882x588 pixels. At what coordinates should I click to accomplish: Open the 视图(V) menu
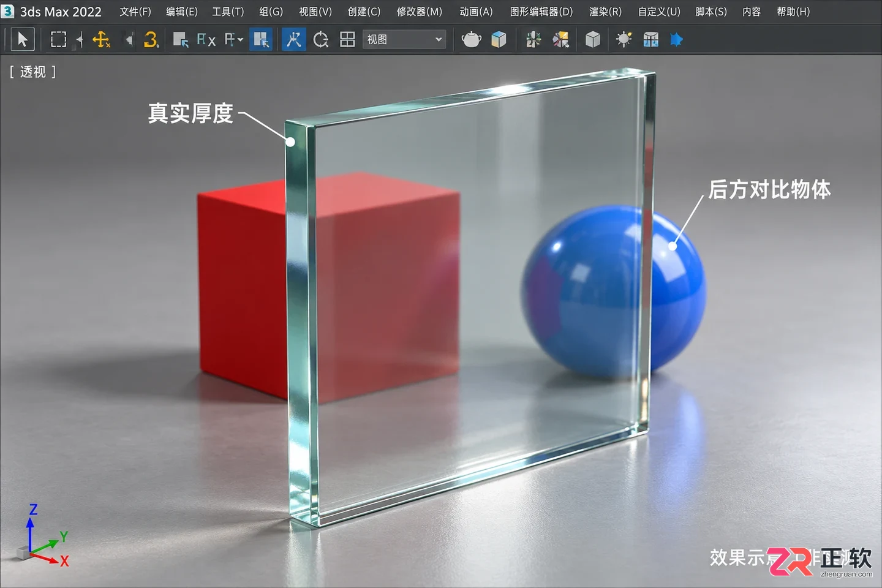315,12
